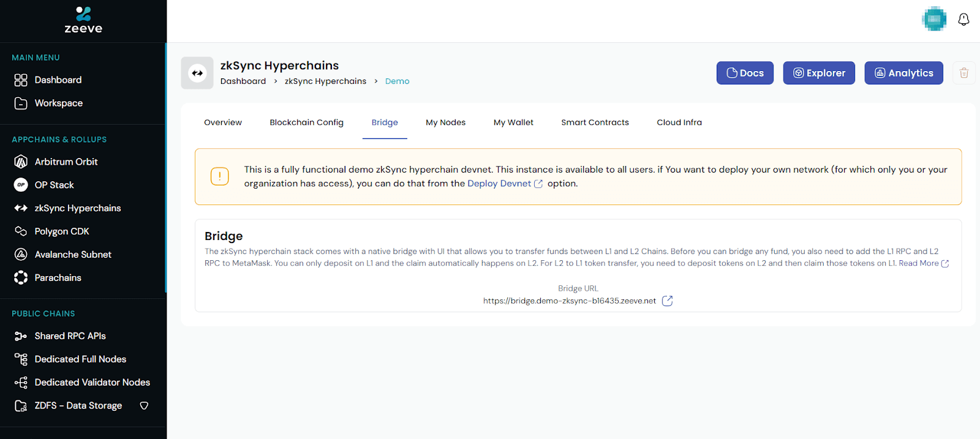Screen dimensions: 980x439
Task: Select the Bridge tab
Action: point(385,122)
